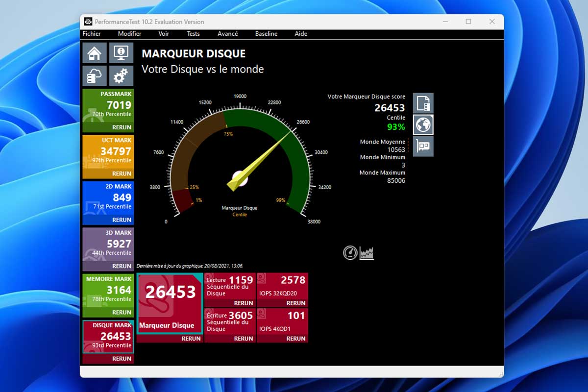
Task: Select the world comparison globe icon
Action: coord(423,125)
